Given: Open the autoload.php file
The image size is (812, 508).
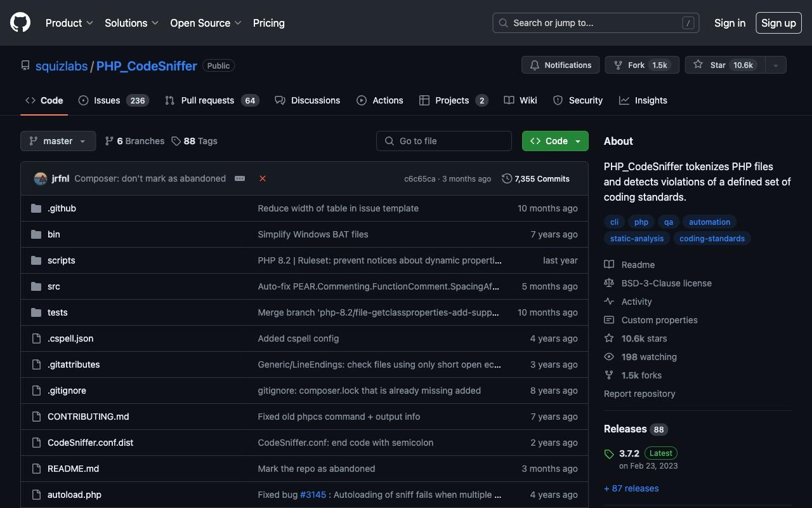Looking at the screenshot, I should [x=74, y=495].
